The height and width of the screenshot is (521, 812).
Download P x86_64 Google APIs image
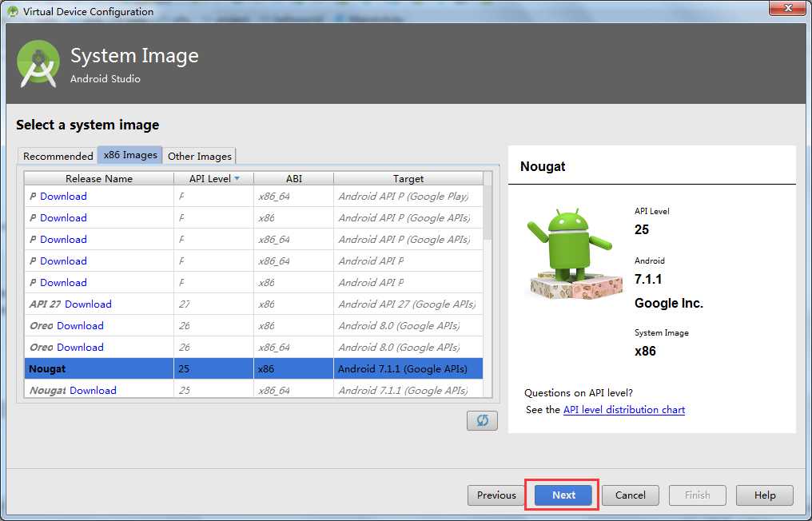[63, 239]
